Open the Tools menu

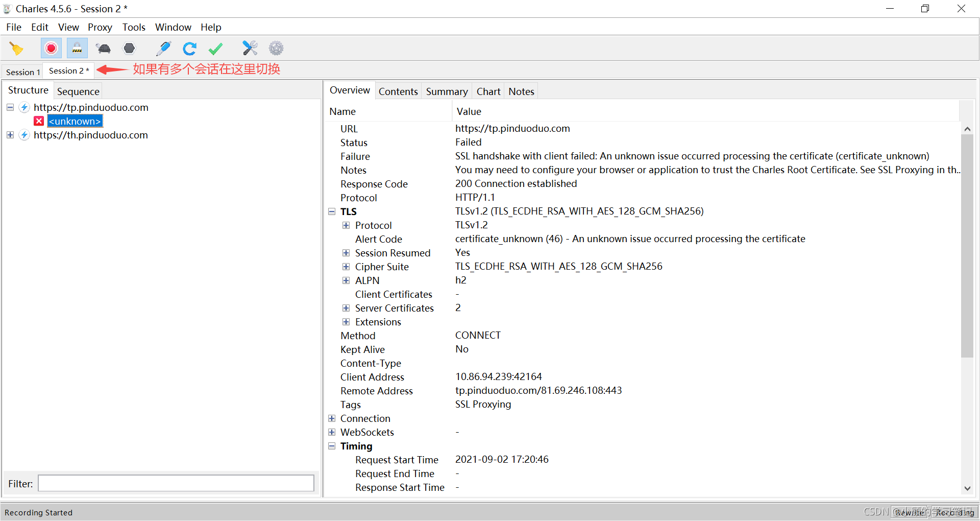click(134, 27)
